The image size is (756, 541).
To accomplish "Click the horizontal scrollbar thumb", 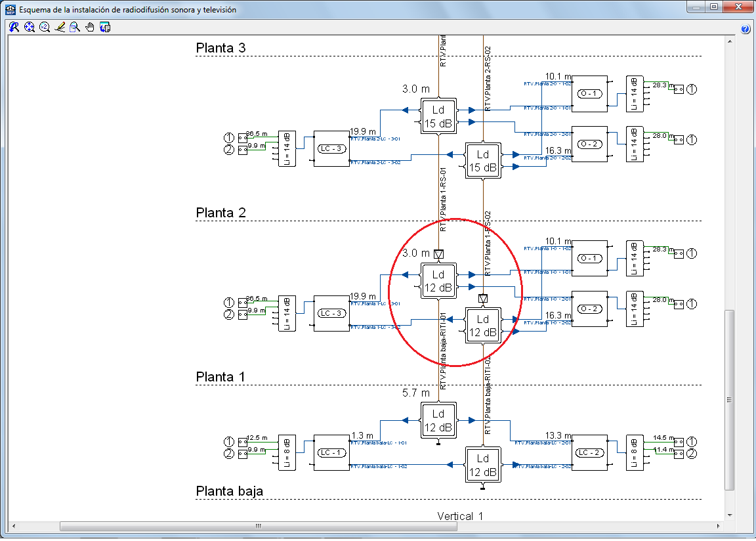I will click(259, 526).
